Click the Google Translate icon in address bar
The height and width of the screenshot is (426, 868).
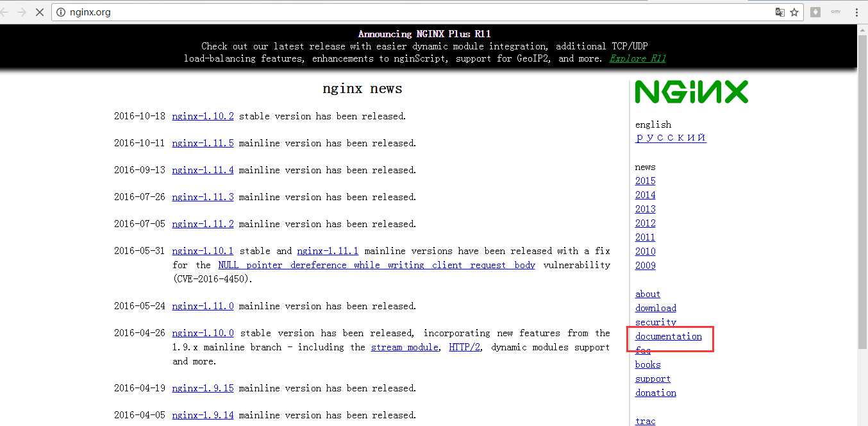780,12
